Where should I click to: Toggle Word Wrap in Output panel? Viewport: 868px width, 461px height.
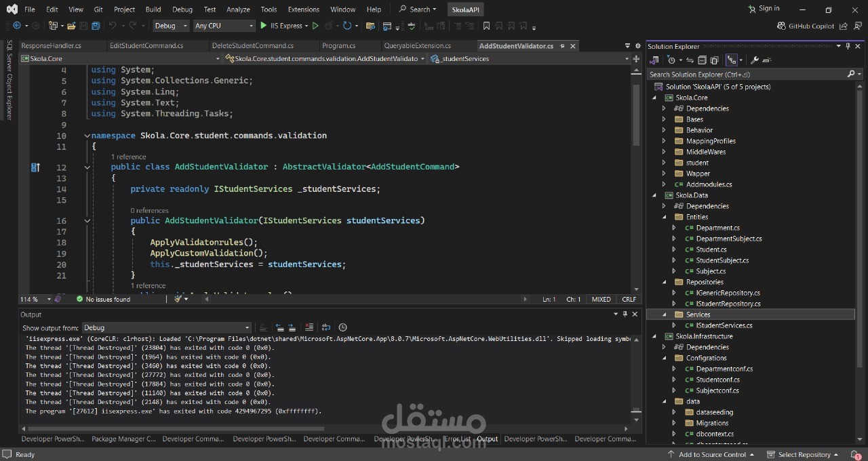(325, 327)
